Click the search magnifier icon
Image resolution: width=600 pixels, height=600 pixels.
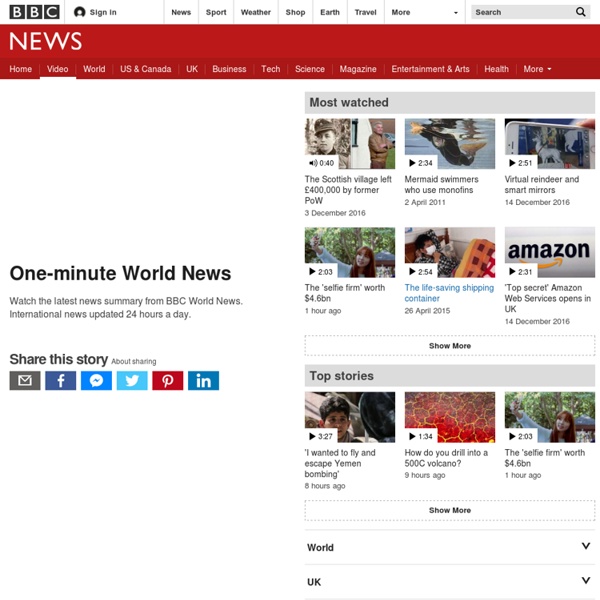point(581,12)
